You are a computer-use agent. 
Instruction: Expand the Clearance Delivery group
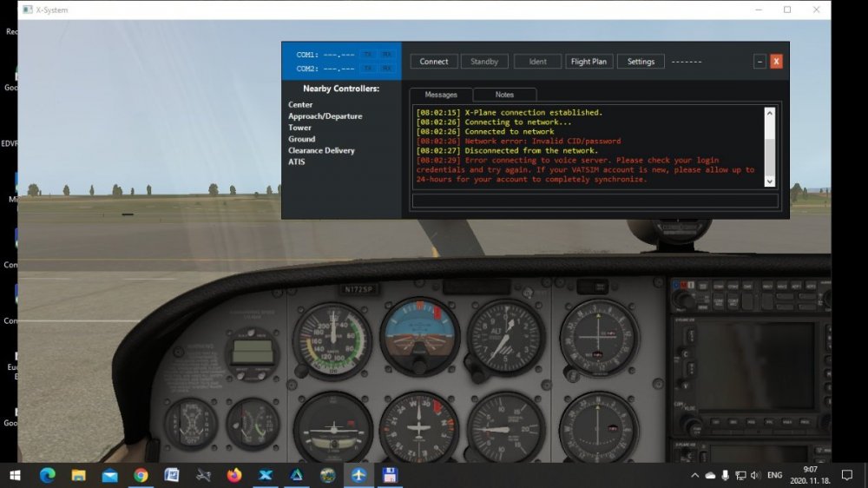[321, 150]
